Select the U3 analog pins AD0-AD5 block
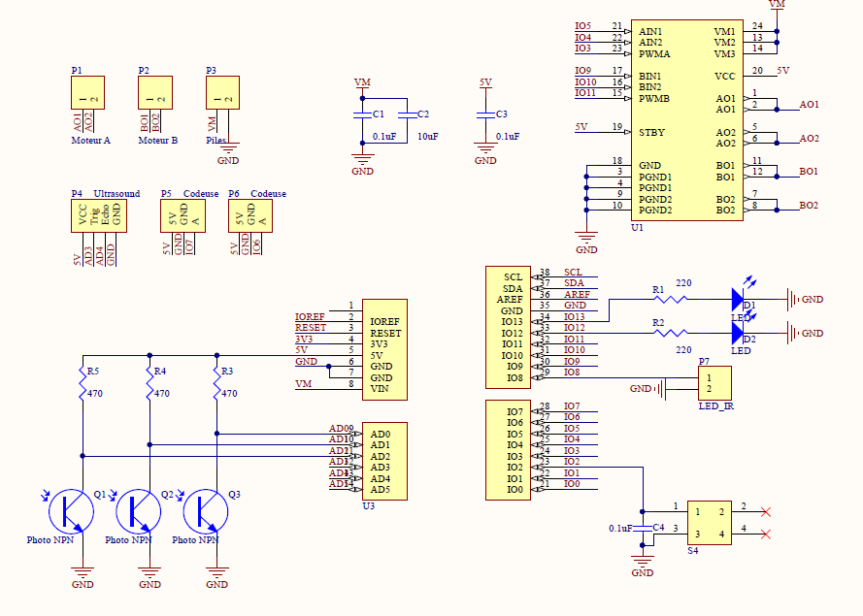 [383, 461]
